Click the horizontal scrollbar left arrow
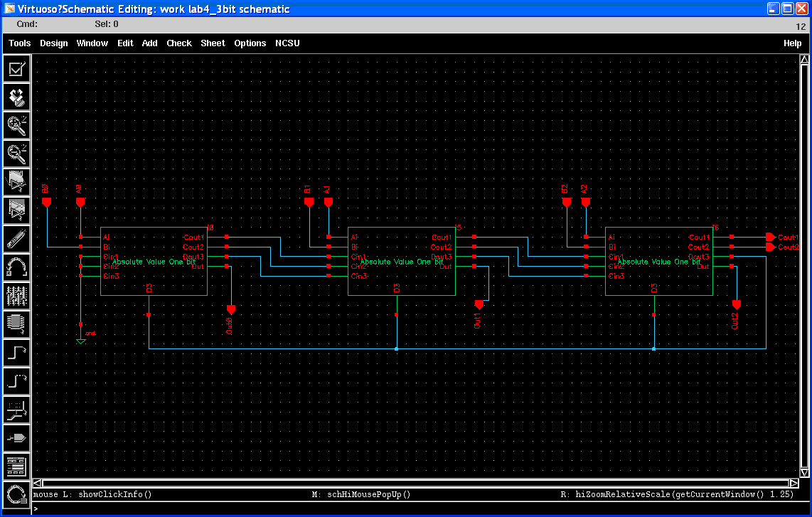This screenshot has width=812, height=517. 37,483
